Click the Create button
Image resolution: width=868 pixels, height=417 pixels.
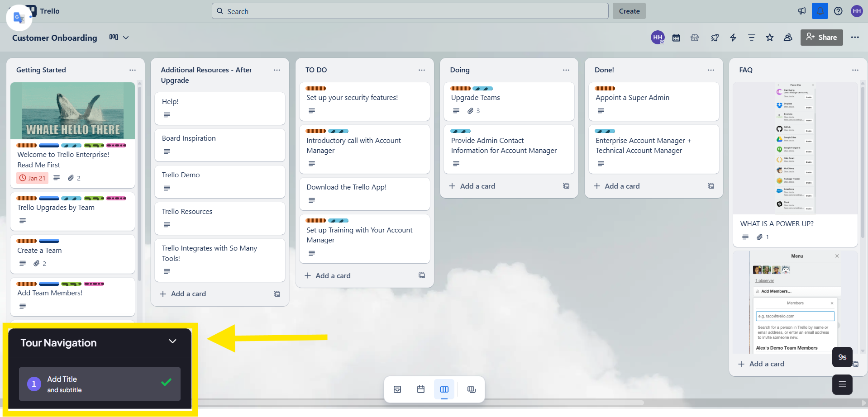629,11
